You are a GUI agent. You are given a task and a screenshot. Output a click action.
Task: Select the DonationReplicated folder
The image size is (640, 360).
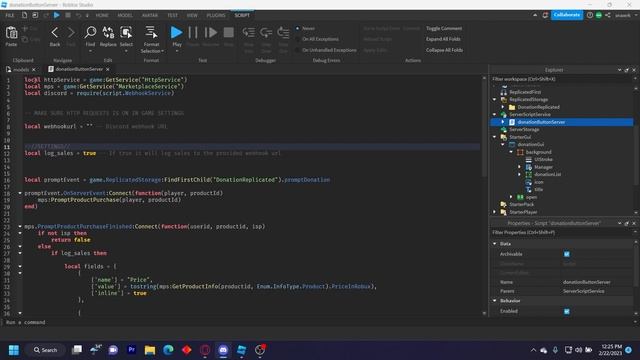[538, 107]
